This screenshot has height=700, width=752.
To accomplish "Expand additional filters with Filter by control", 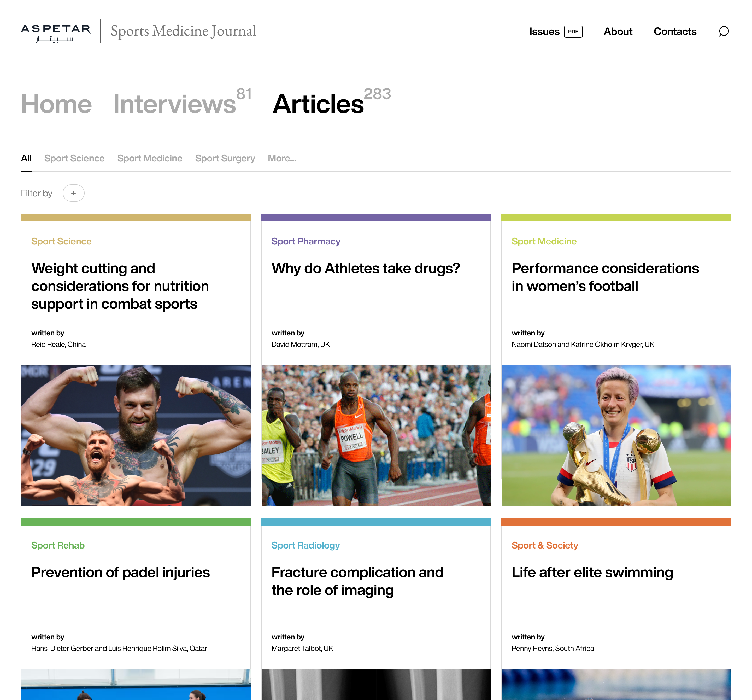I will pos(73,193).
